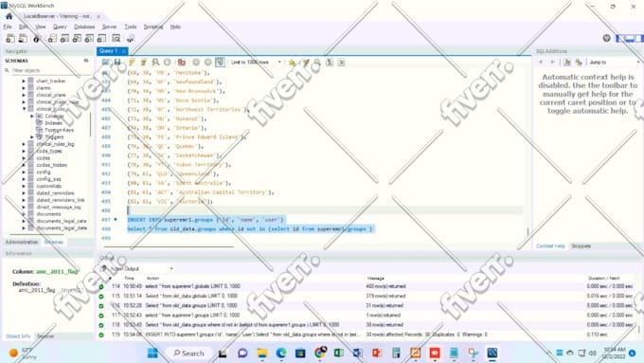Click the SQL Additions back arrow

(541, 62)
